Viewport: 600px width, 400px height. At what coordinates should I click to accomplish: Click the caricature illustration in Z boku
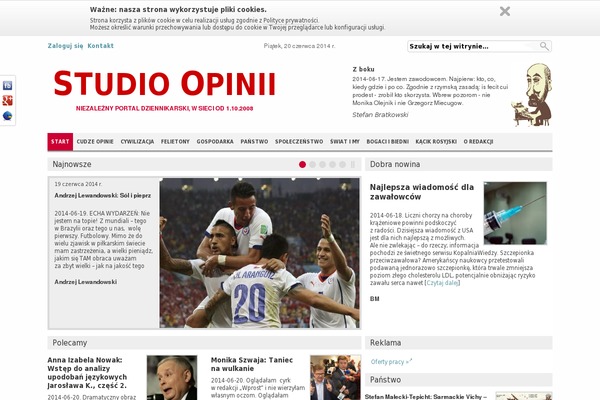tap(532, 95)
